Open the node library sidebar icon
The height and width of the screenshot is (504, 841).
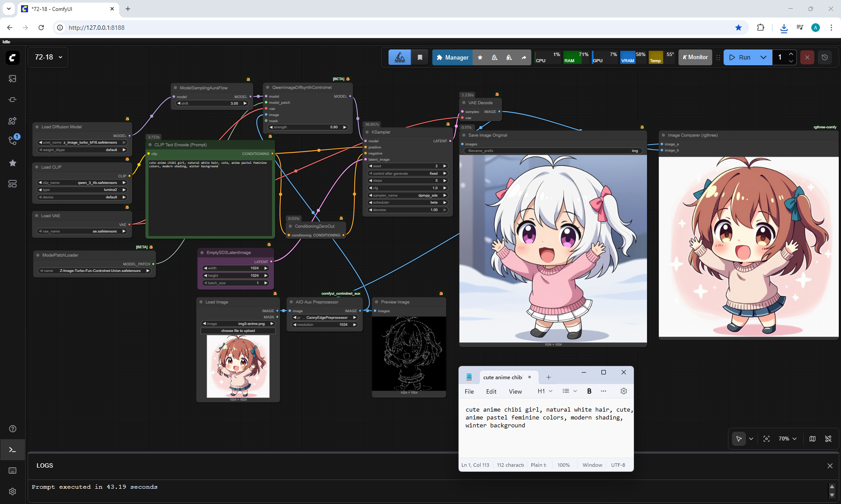12,99
